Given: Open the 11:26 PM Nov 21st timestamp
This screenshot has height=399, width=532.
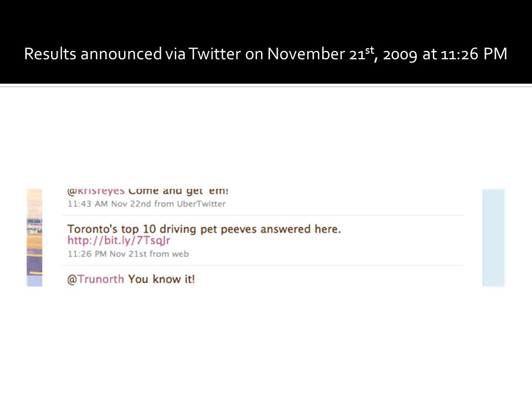Looking at the screenshot, I should [107, 254].
